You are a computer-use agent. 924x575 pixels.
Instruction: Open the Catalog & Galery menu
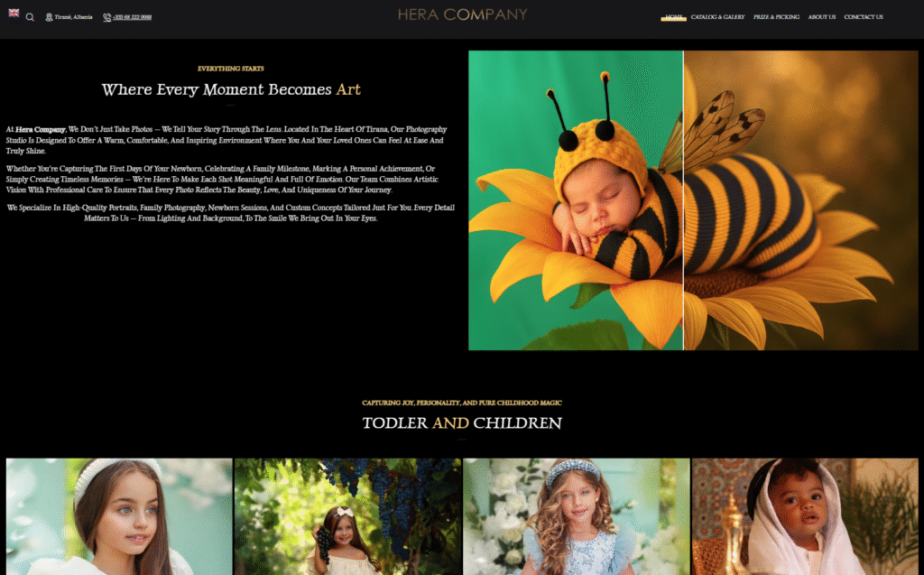[x=717, y=17]
